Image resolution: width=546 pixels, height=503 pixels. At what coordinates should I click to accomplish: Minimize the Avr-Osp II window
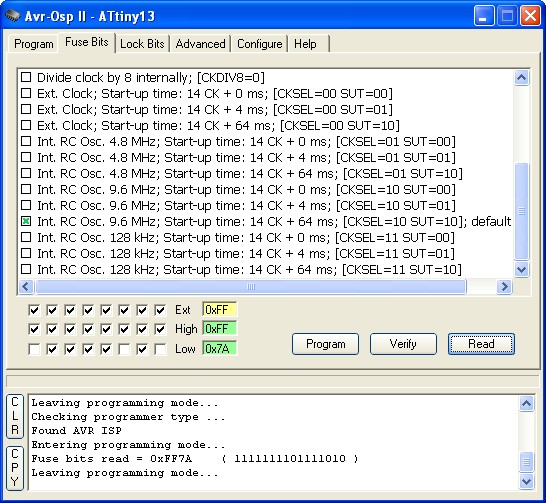click(x=484, y=16)
